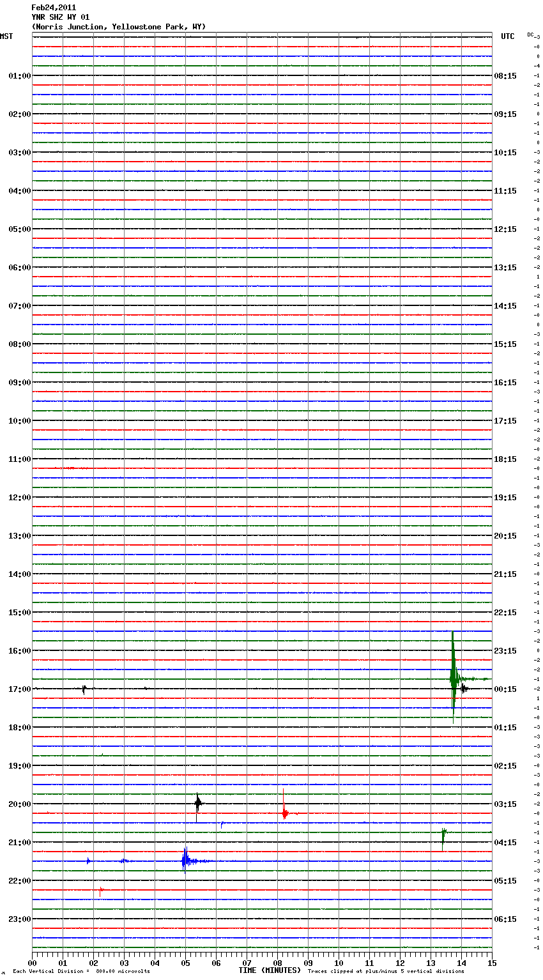Viewport: 543px width, 980px height.
Task: Select the YNR SHZ WY 01 station label
Action: pos(60,17)
